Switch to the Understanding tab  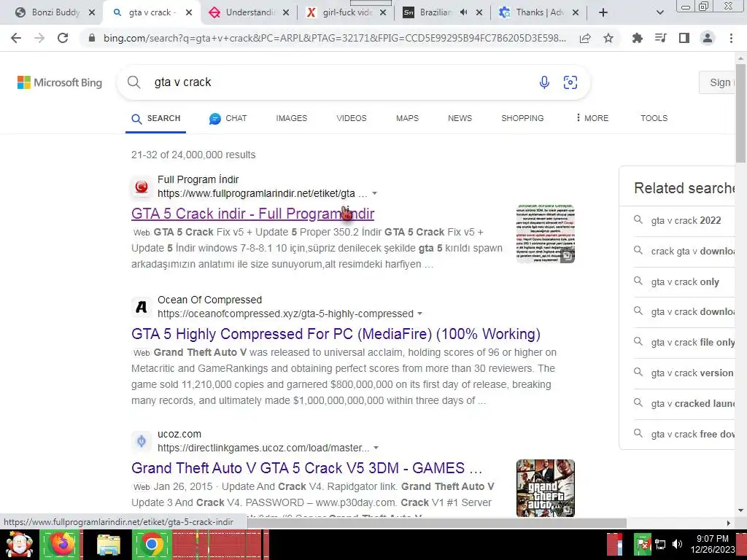(x=249, y=13)
